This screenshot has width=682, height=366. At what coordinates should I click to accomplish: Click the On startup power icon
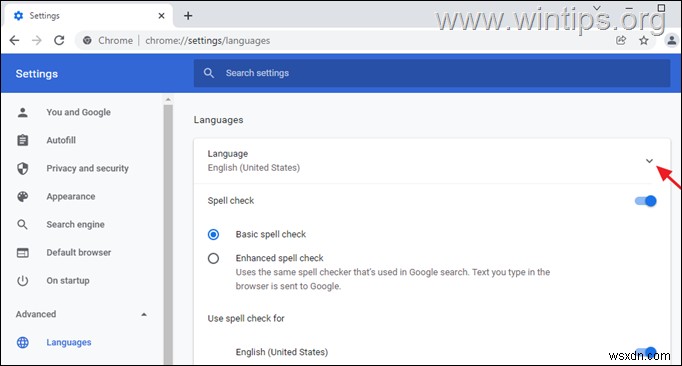(23, 281)
